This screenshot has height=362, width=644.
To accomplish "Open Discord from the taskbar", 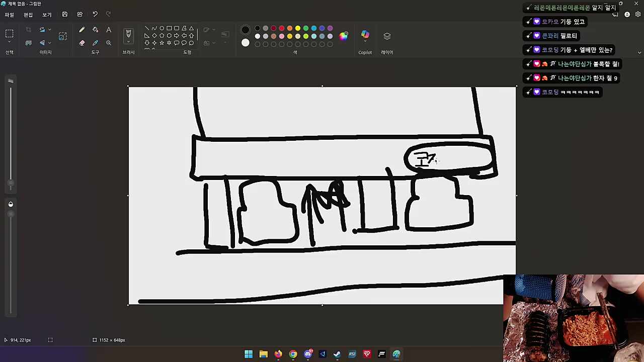I will tap(308, 354).
